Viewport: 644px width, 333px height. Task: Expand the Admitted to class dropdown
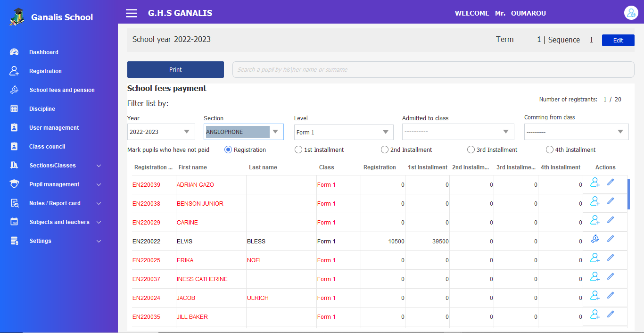458,132
